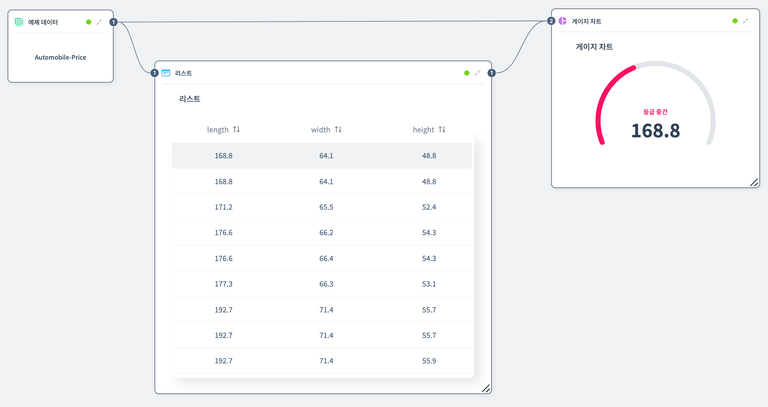
Task: Click the 게이지 차트 node resize handle
Action: [x=754, y=181]
